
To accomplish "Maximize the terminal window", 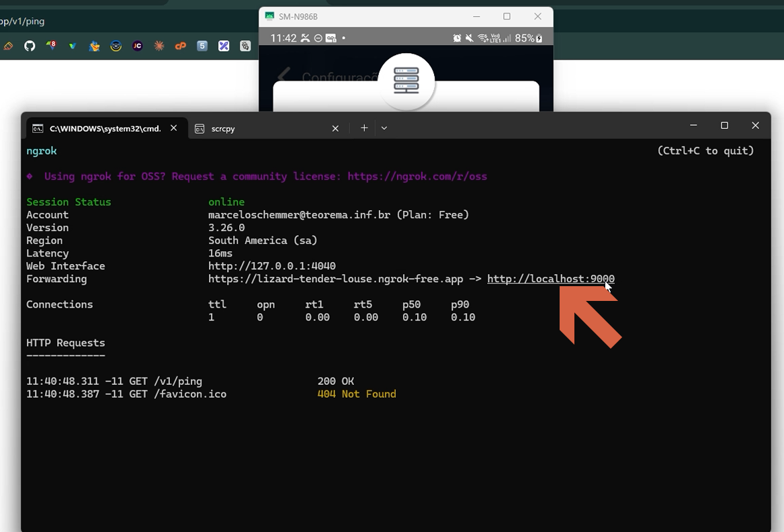I will 724,126.
